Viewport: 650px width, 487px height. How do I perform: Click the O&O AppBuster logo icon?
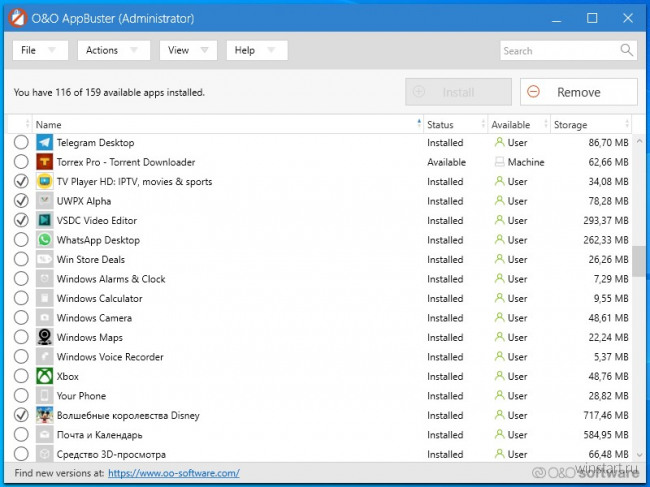pyautogui.click(x=17, y=18)
